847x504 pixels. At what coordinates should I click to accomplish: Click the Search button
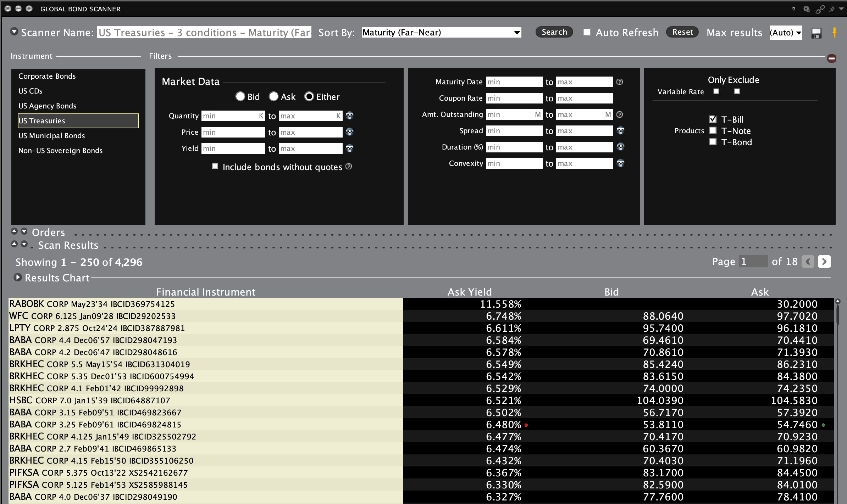pyautogui.click(x=554, y=32)
